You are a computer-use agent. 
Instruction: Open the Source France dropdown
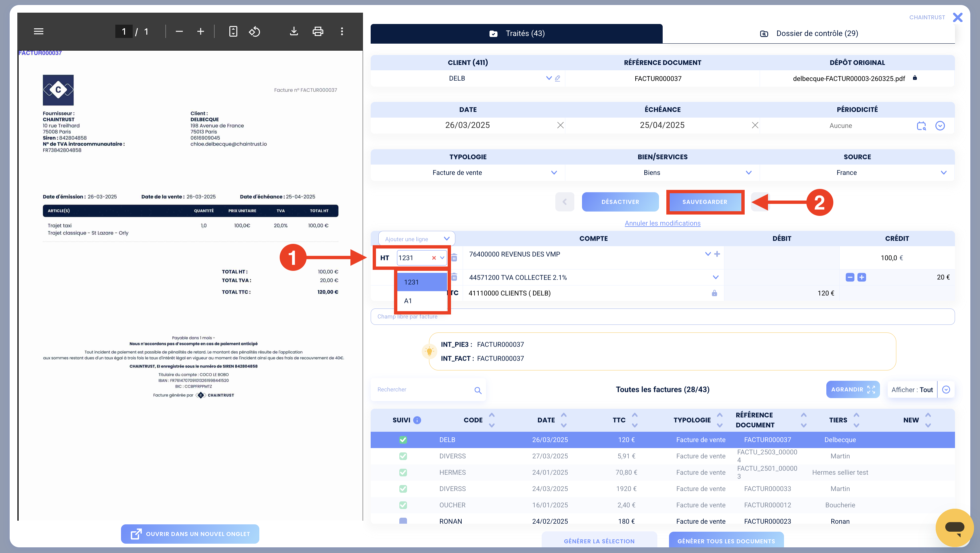click(943, 173)
